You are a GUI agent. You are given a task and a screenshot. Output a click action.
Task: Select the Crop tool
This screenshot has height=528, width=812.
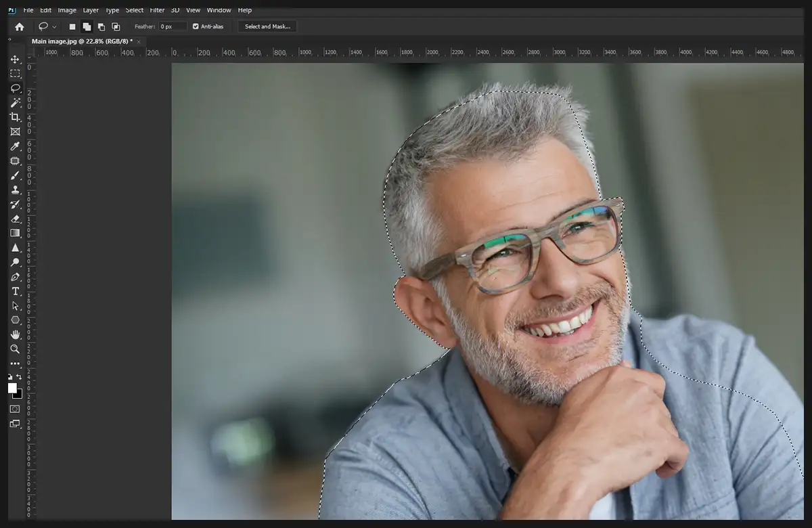(x=15, y=117)
